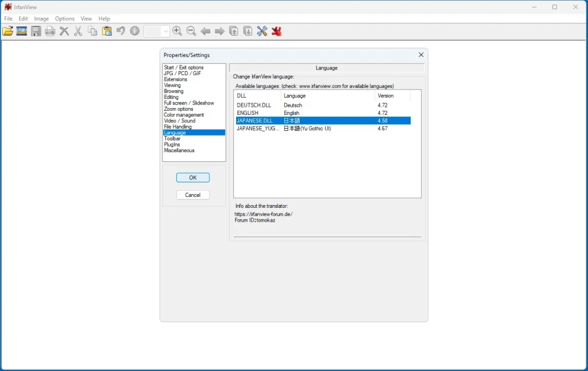Image resolution: width=588 pixels, height=371 pixels.
Task: Click the red IrfanView About icon in toolbar
Action: click(277, 31)
